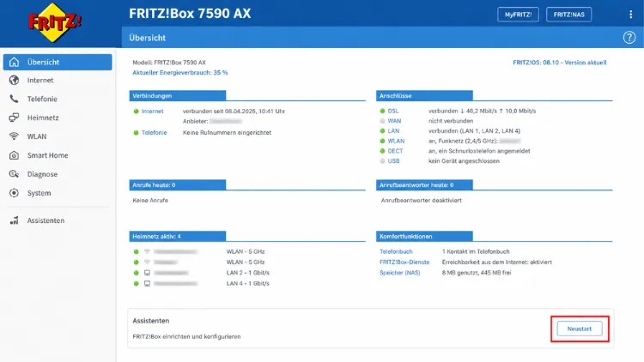Open FRITZ!OS version aktuell link
Viewport: 644px width, 362px height.
(559, 63)
